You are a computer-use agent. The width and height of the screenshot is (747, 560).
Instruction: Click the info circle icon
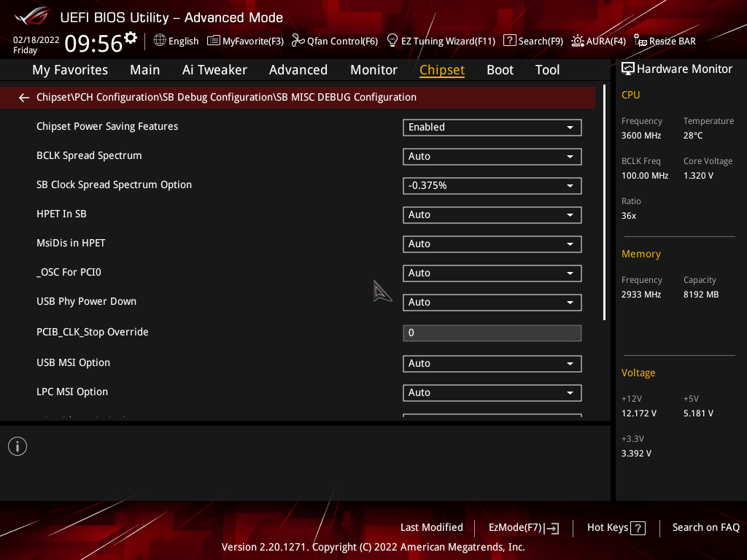pos(18,446)
